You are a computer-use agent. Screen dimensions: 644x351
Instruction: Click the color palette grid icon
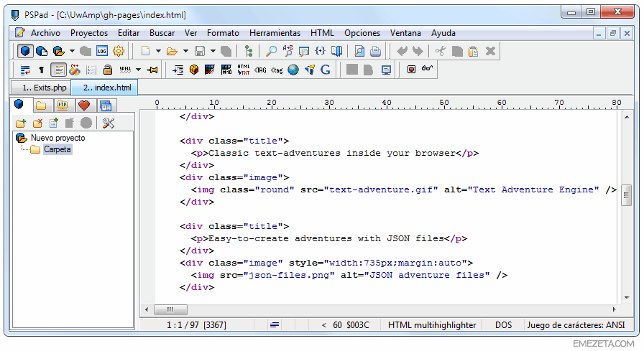pyautogui.click(x=210, y=70)
